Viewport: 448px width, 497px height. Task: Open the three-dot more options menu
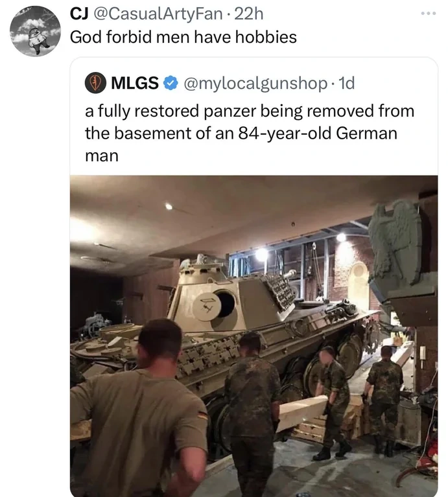pyautogui.click(x=429, y=14)
